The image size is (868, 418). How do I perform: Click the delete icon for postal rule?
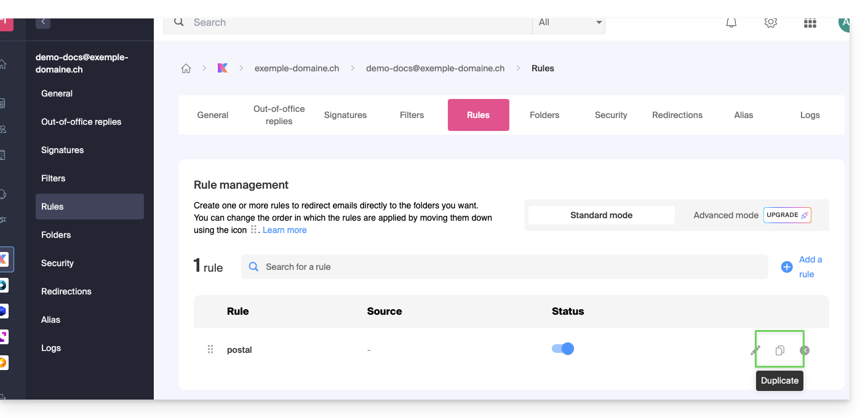805,350
